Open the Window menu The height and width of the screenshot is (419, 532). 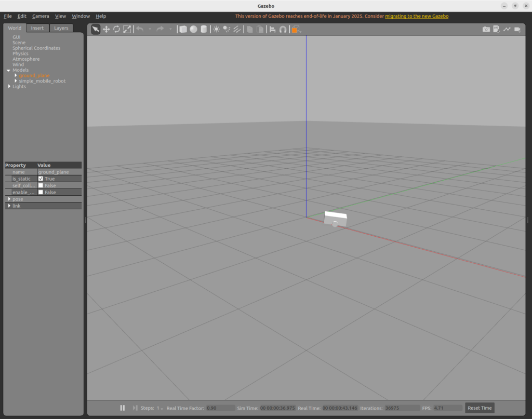point(81,16)
